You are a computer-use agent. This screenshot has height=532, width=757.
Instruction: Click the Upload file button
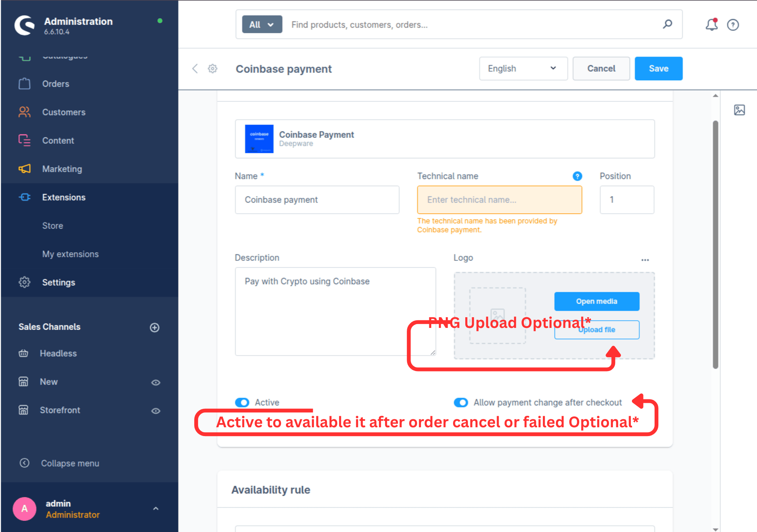click(x=596, y=329)
